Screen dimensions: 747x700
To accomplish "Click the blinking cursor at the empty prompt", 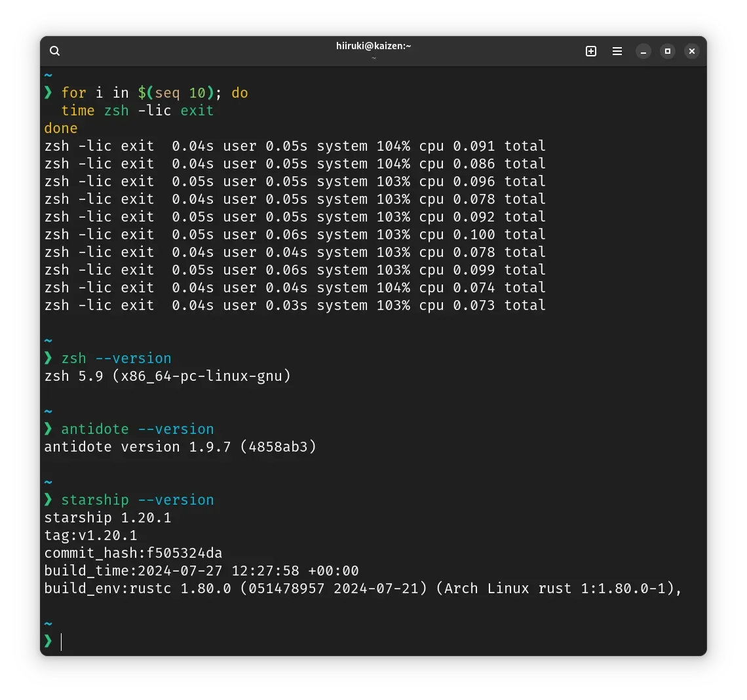I will tap(61, 642).
